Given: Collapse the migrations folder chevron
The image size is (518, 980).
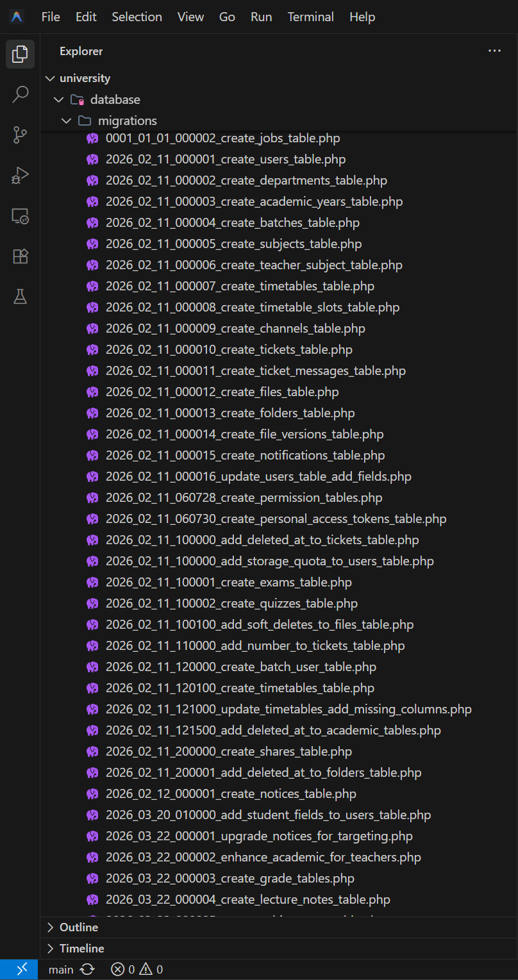Looking at the screenshot, I should tap(67, 120).
